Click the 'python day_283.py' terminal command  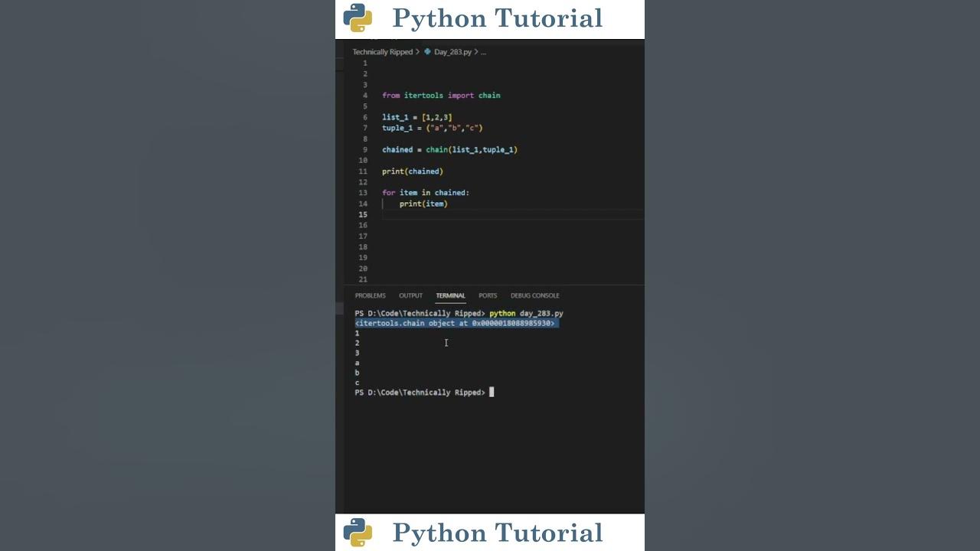pyautogui.click(x=527, y=314)
